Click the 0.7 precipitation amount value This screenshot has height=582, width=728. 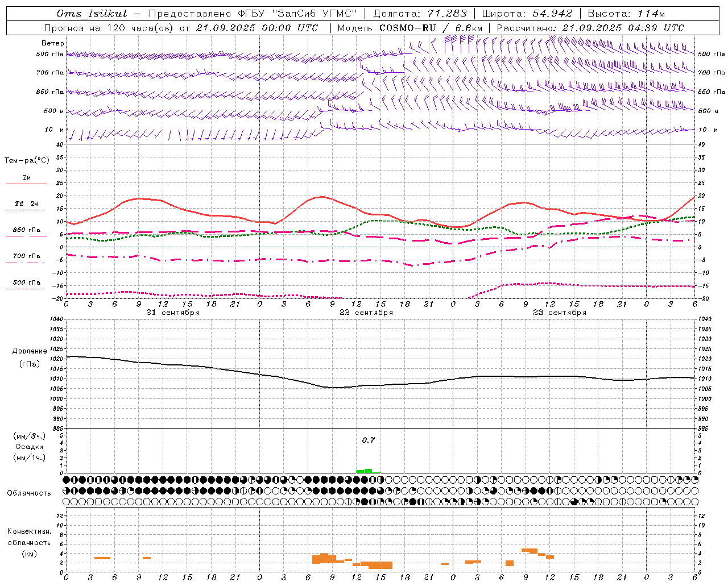pos(369,440)
